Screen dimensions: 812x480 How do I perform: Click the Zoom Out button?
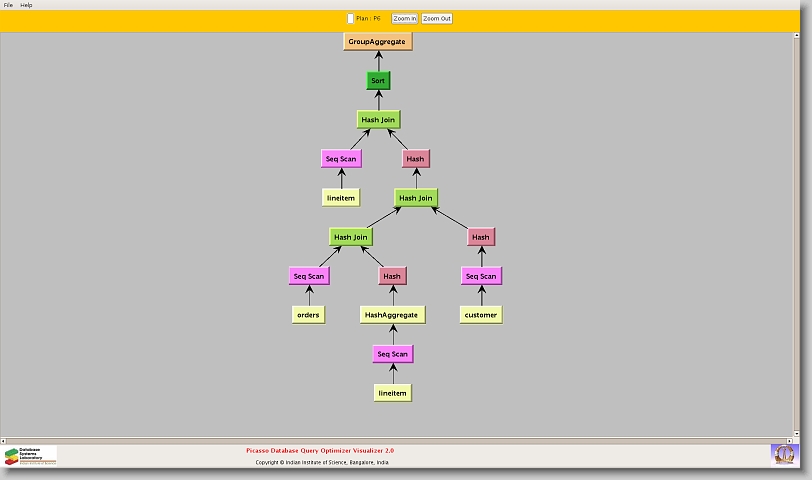[436, 18]
